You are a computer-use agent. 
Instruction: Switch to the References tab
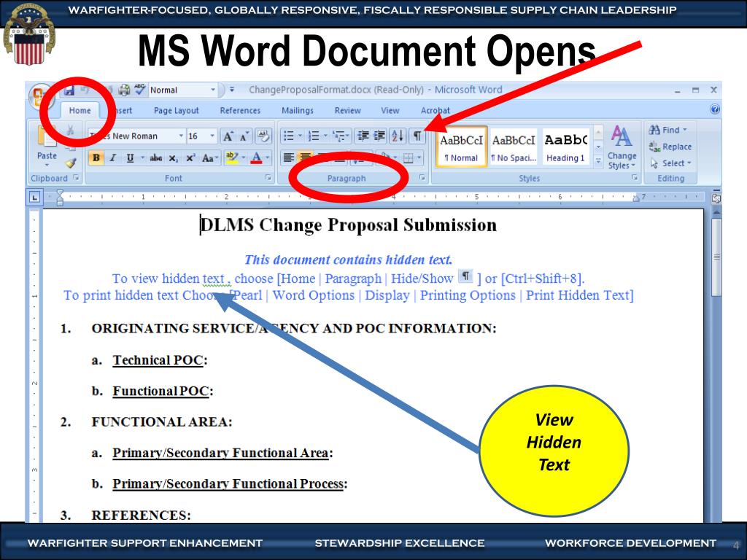(x=240, y=111)
